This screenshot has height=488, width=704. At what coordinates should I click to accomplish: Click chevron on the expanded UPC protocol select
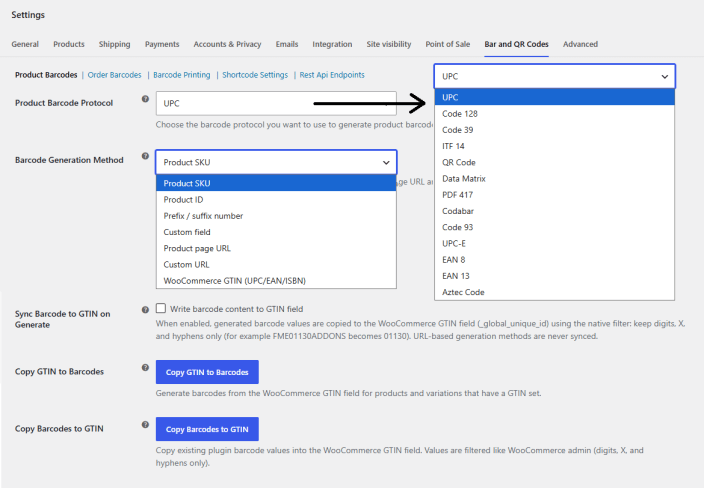664,77
